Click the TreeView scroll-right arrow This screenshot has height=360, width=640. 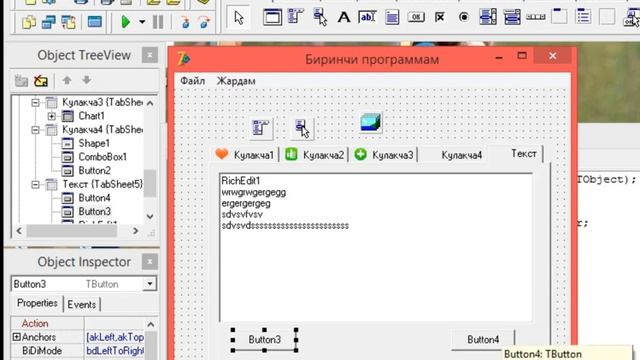pyautogui.click(x=136, y=231)
